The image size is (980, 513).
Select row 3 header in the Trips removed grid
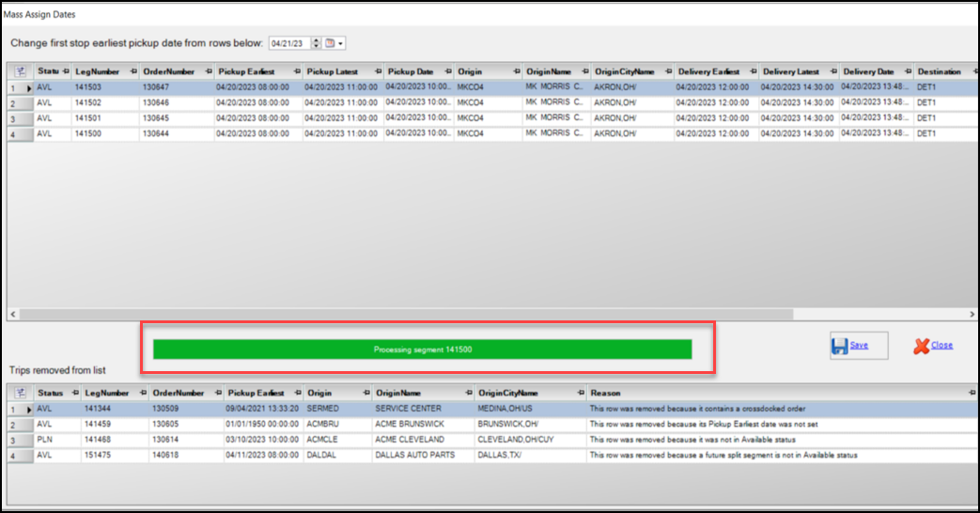tap(20, 440)
